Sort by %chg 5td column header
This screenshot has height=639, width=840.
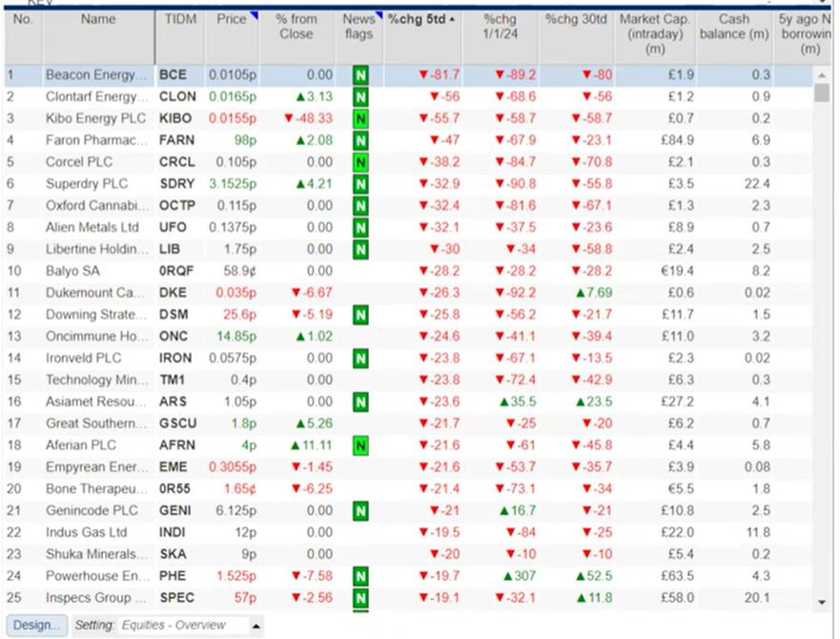(422, 36)
